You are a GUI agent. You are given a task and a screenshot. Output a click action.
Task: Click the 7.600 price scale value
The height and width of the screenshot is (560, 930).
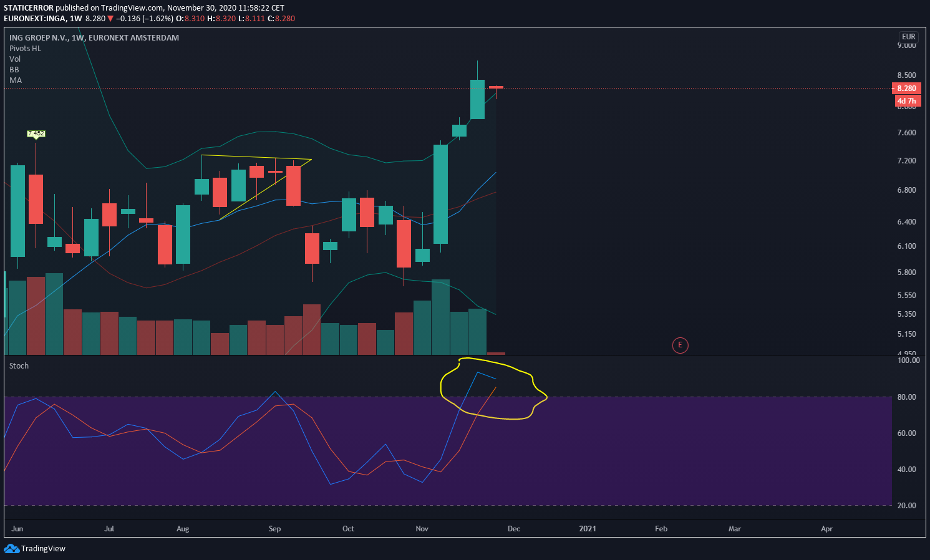[907, 133]
